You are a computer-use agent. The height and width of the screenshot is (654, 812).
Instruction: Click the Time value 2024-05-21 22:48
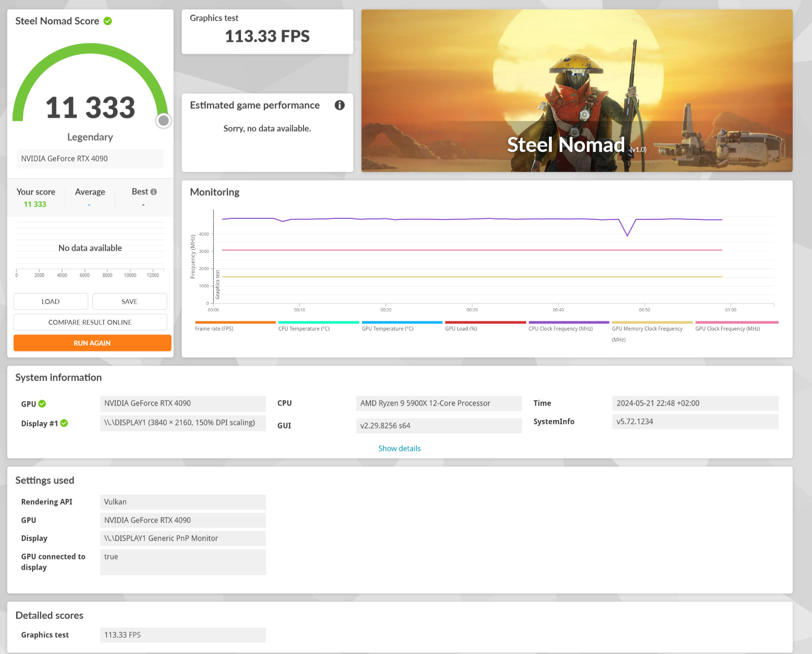695,404
